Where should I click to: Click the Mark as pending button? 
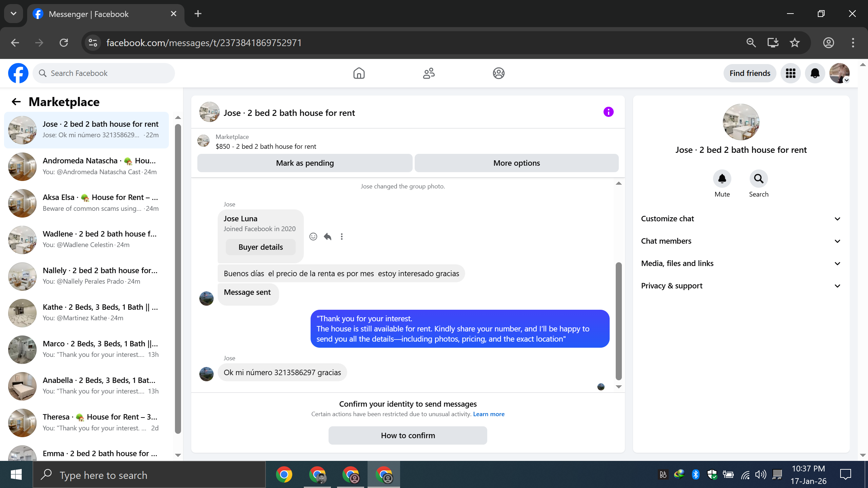[305, 163]
